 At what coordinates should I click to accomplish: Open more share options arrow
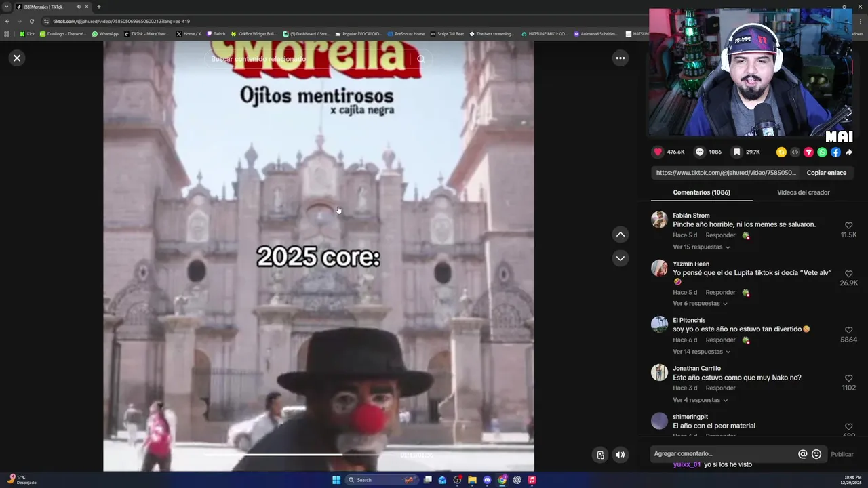coord(849,152)
